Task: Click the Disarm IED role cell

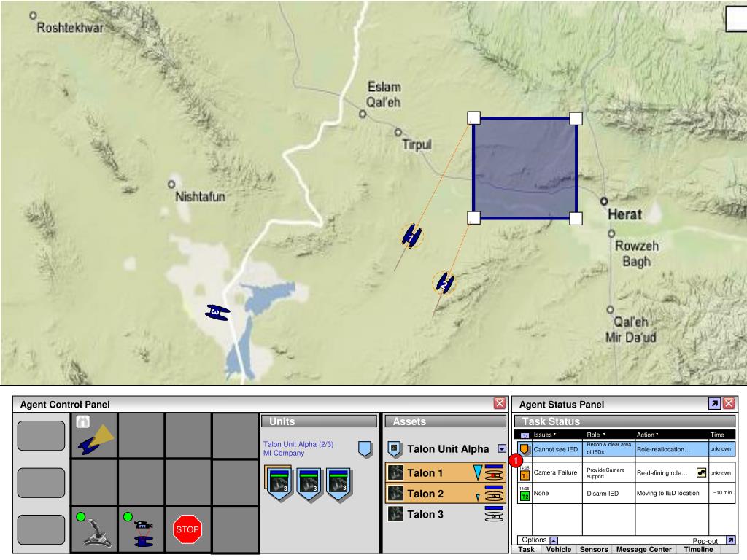Action: pos(608,494)
